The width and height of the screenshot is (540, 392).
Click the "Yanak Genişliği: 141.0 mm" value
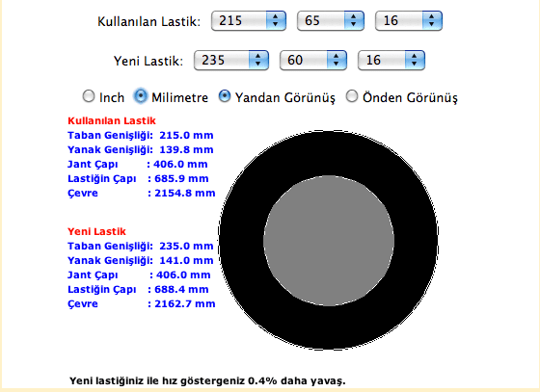(141, 261)
